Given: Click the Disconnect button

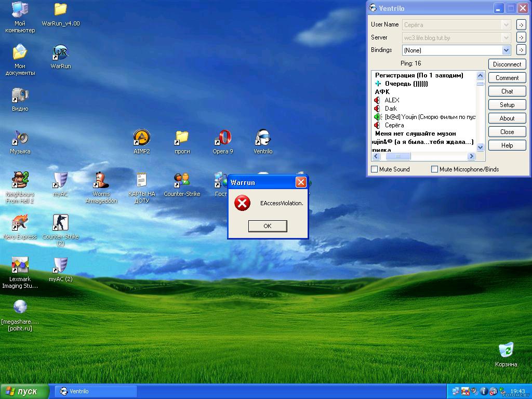Looking at the screenshot, I should pos(507,64).
